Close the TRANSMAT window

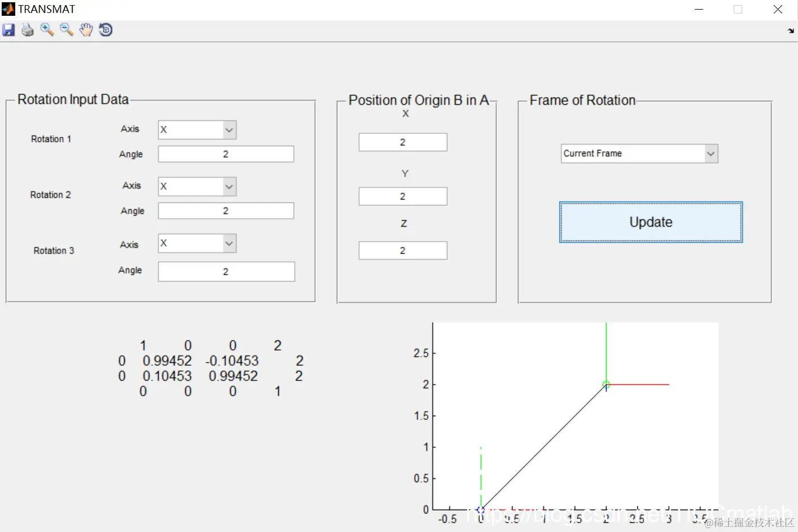coord(778,9)
